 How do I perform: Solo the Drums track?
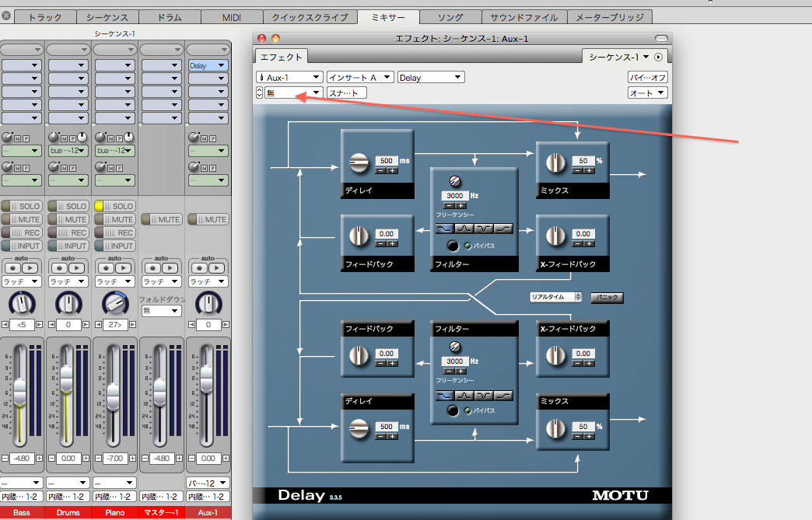pos(68,206)
